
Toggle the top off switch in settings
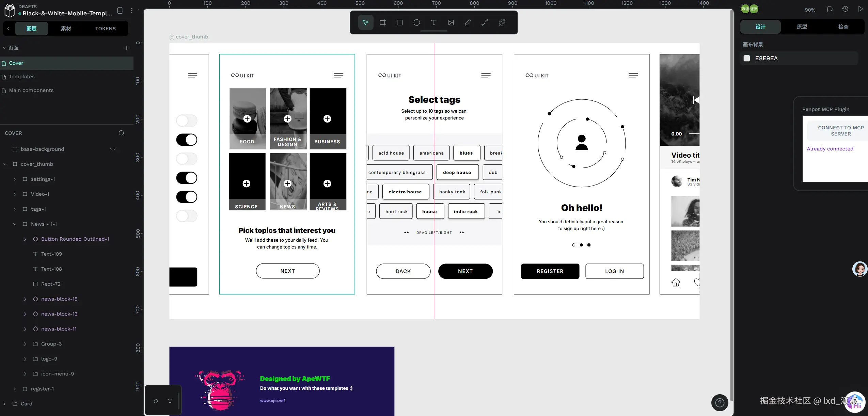tap(187, 121)
